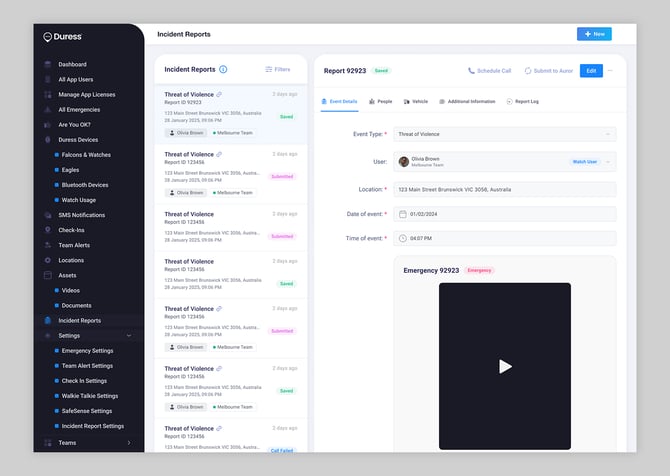
Task: Open Documents under Assets
Action: (x=76, y=306)
